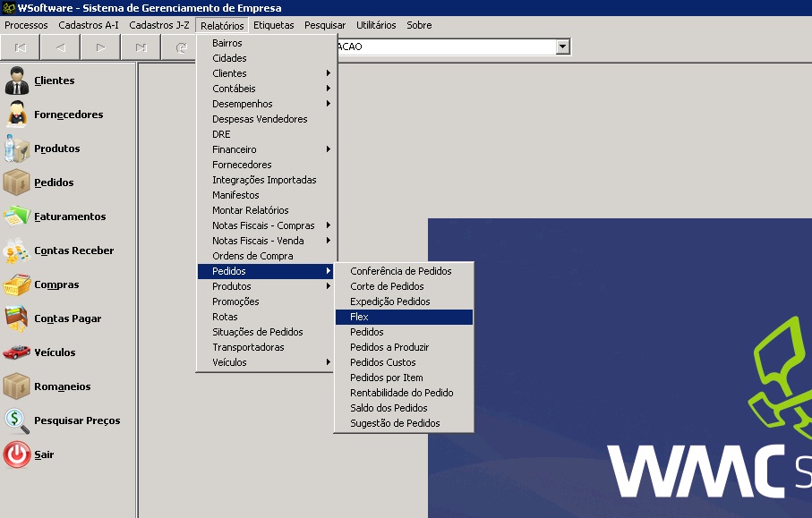Expand the Clientes submenu in Relatórios
Screen dimensions: 812x518
(x=267, y=73)
